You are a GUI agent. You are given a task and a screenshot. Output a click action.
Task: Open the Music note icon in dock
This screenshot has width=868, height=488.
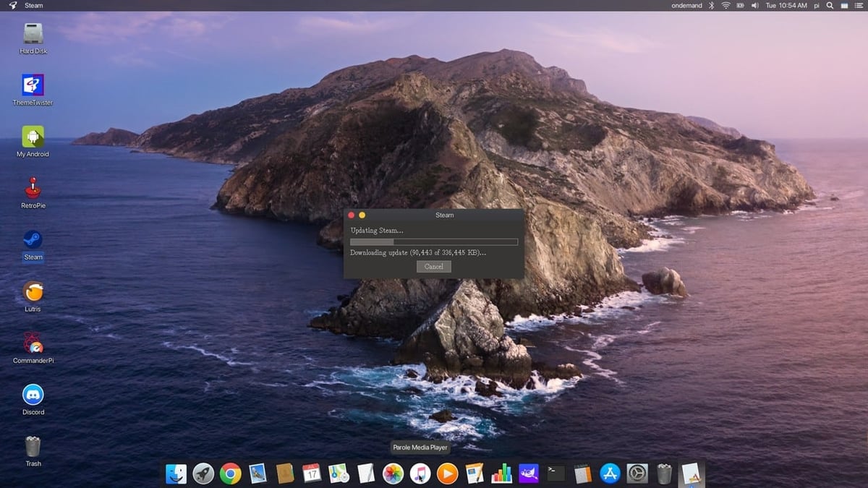pos(420,474)
